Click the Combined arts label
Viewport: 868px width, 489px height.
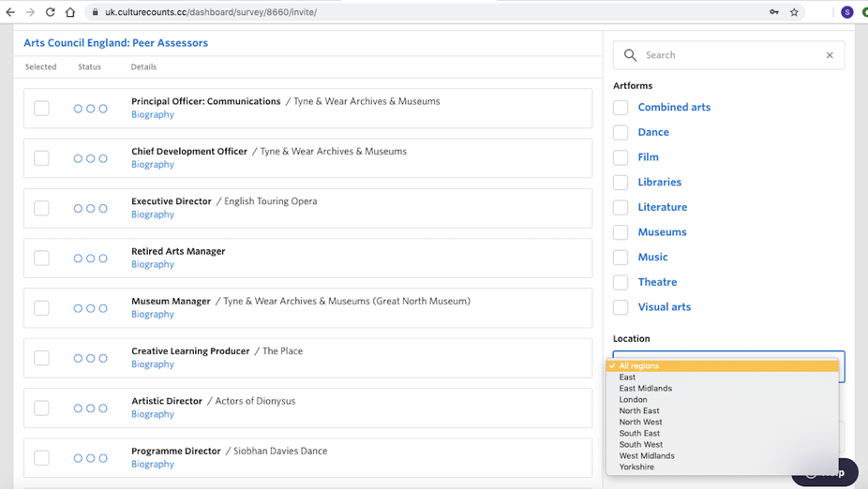tap(674, 108)
